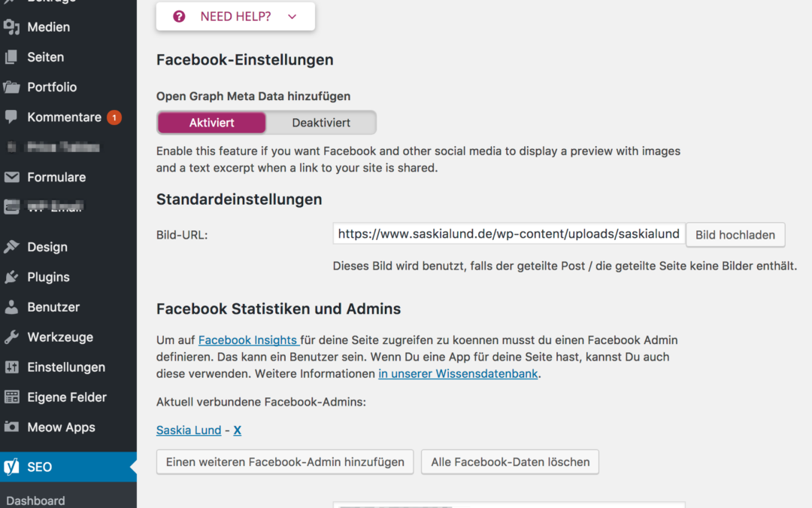Screen dimensions: 812x508
Task: Click the Medien sidebar icon
Action: click(11, 27)
